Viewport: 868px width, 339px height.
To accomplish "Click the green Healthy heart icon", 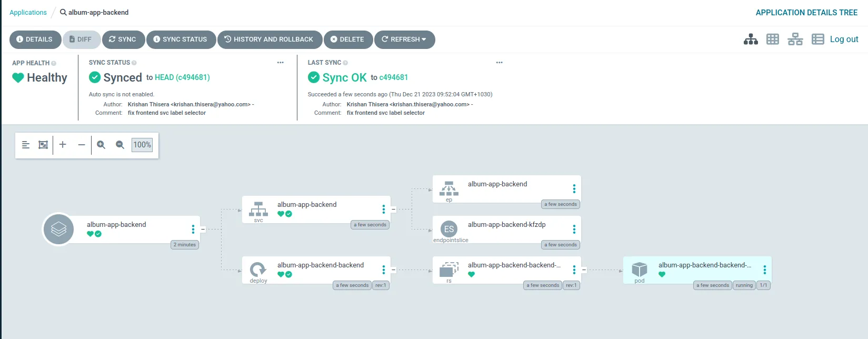I will pos(18,78).
